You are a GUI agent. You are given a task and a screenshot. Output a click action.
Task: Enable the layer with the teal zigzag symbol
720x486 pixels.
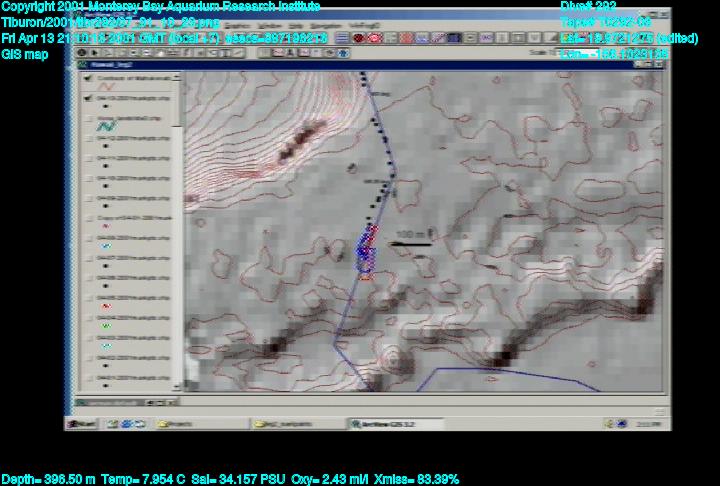[x=88, y=118]
